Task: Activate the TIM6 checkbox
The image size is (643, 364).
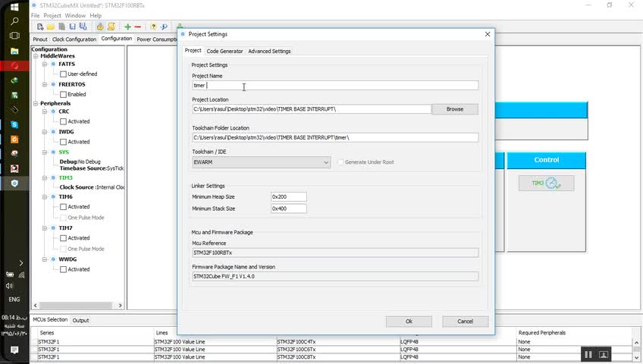Action: pyautogui.click(x=63, y=207)
